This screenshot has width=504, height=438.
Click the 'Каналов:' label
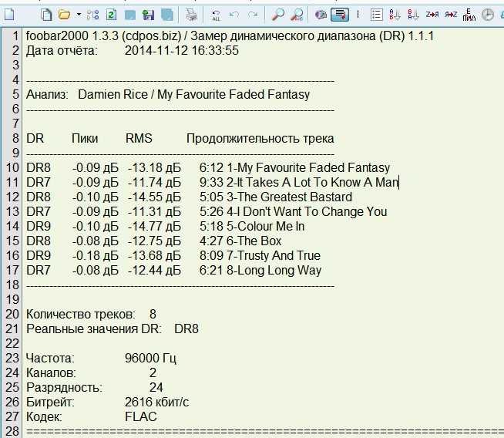point(51,373)
